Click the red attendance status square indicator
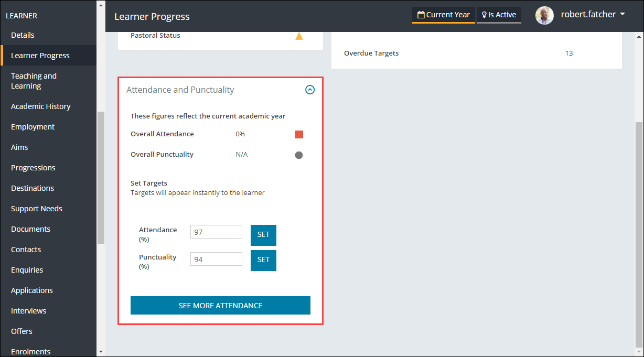This screenshot has height=357, width=644. coord(299,134)
